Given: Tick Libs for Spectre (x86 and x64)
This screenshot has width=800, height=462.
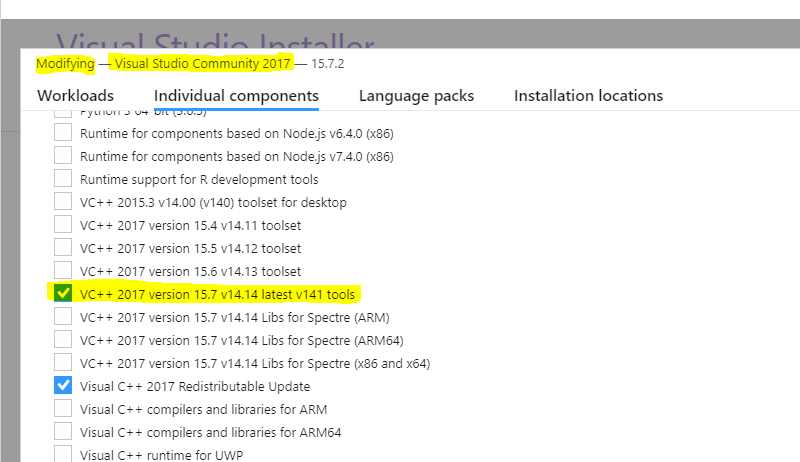Looking at the screenshot, I should click(x=63, y=362).
